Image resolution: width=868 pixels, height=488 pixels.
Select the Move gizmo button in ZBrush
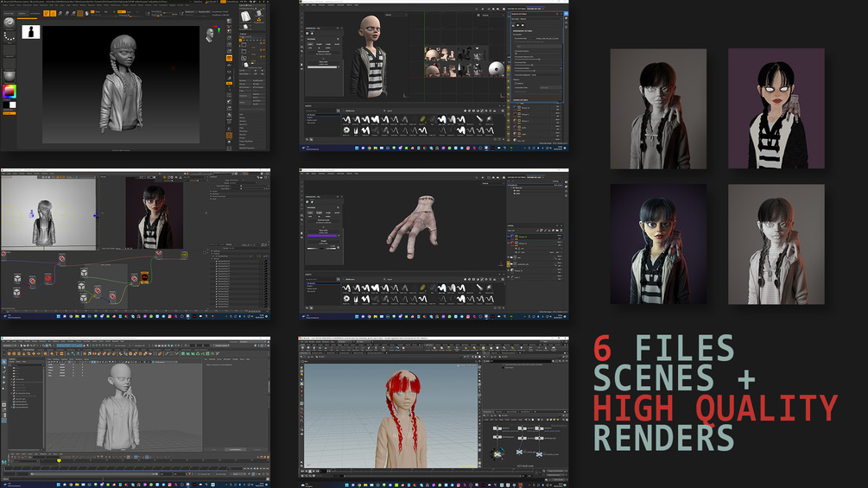[x=60, y=13]
